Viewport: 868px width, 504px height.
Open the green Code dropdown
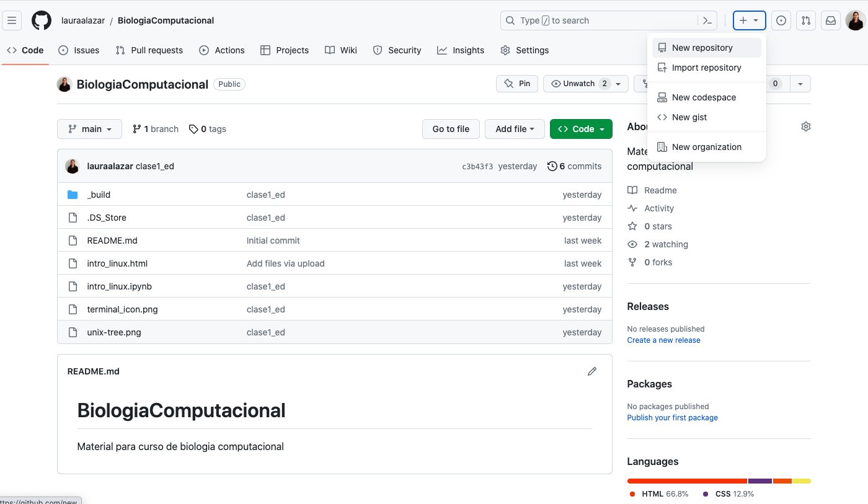pyautogui.click(x=581, y=129)
